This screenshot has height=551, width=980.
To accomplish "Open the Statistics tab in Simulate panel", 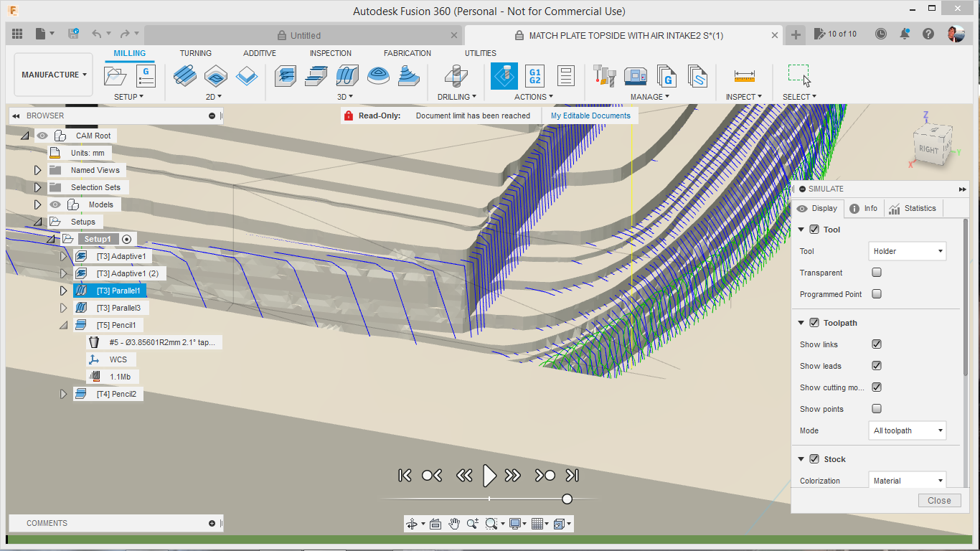I will (912, 208).
